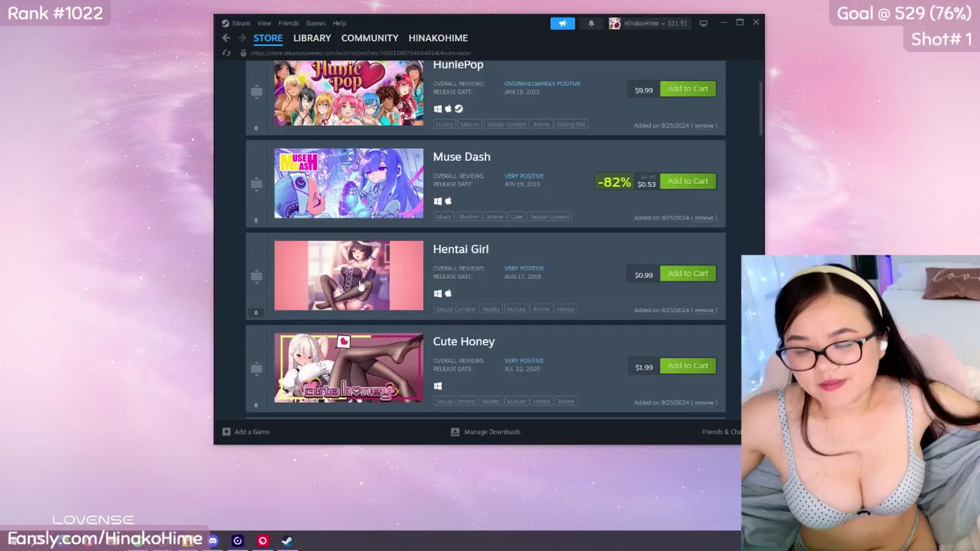Add Hentai Girl to cart

click(688, 273)
